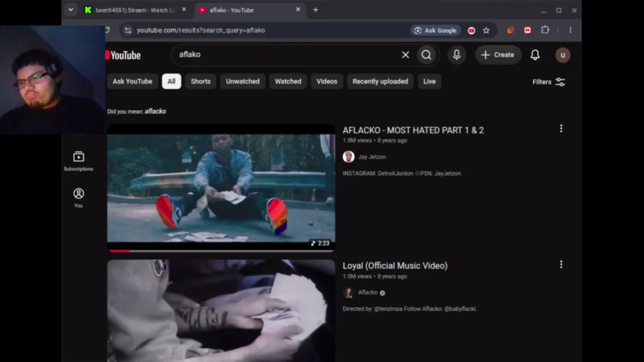This screenshot has width=644, height=362.
Task: Filter results to Unwatched
Action: pyautogui.click(x=243, y=81)
